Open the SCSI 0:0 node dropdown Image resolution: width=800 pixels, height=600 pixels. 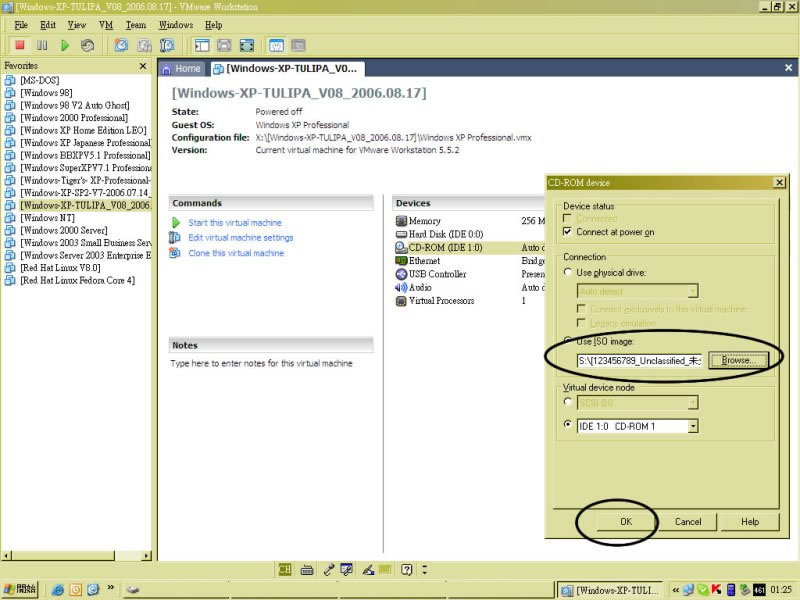pyautogui.click(x=693, y=403)
